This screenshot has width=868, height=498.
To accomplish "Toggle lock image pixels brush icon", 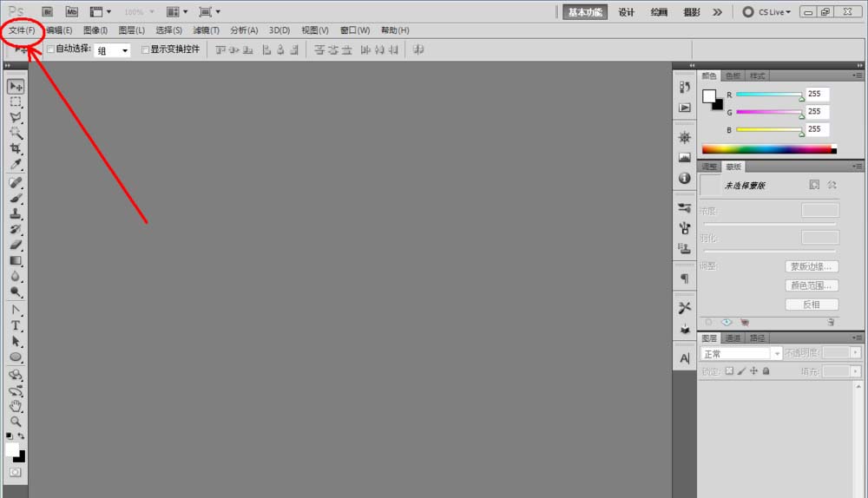I will point(742,370).
